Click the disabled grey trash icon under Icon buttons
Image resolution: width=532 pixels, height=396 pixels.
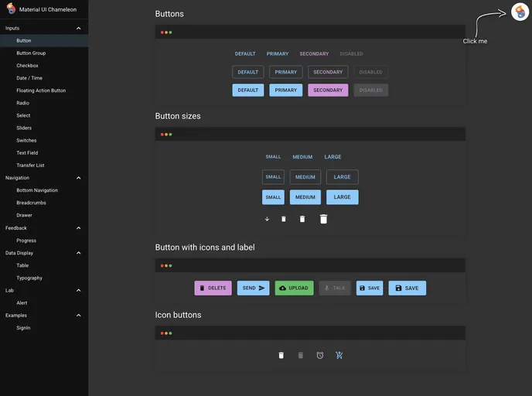tap(301, 355)
